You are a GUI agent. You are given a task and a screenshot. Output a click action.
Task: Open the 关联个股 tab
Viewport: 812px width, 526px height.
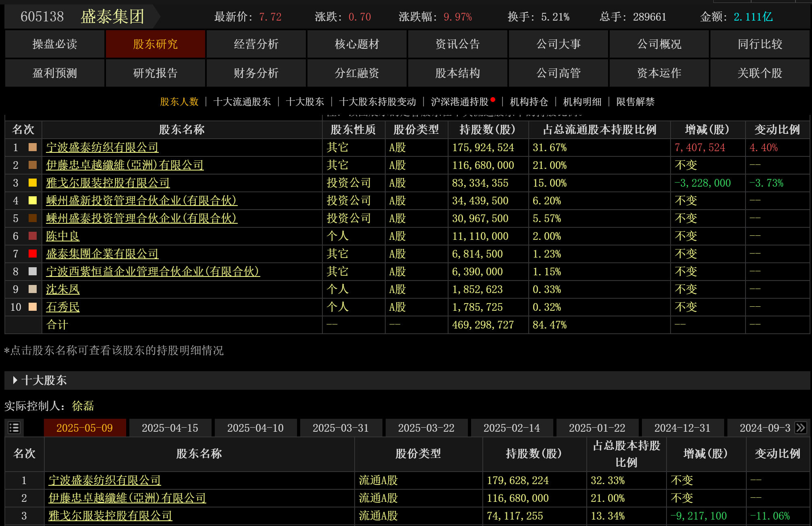[760, 73]
